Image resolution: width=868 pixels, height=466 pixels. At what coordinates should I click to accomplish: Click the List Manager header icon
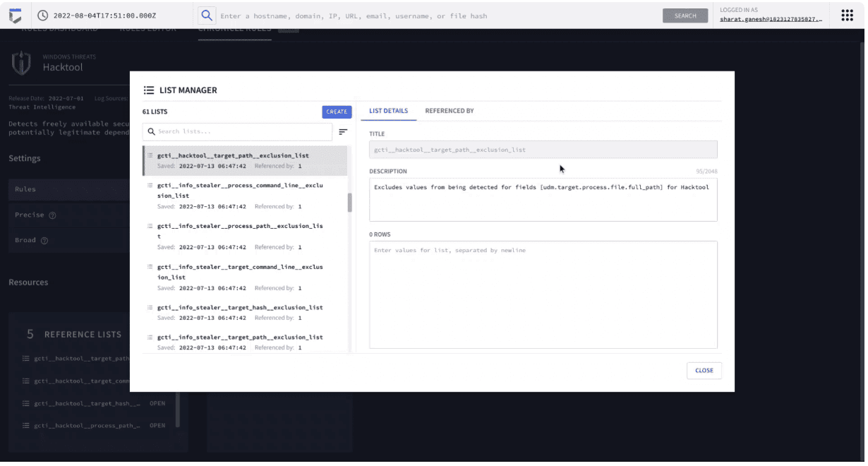pyautogui.click(x=148, y=90)
